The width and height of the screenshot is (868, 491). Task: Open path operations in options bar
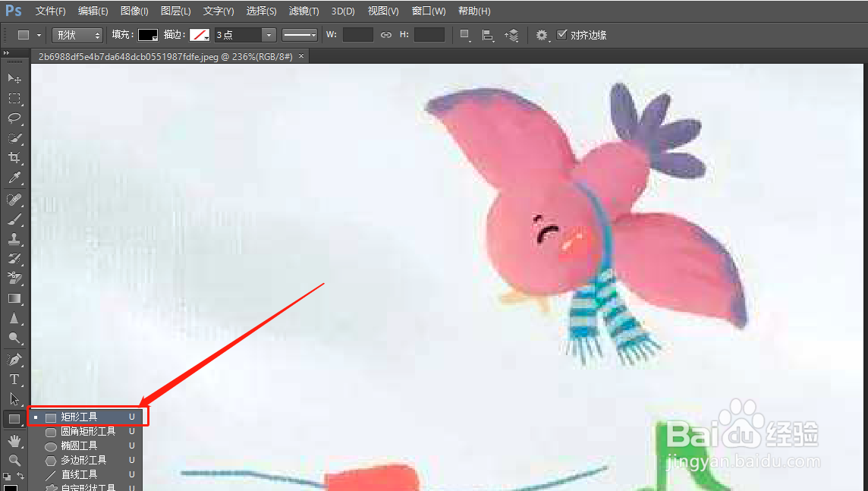[x=465, y=35]
